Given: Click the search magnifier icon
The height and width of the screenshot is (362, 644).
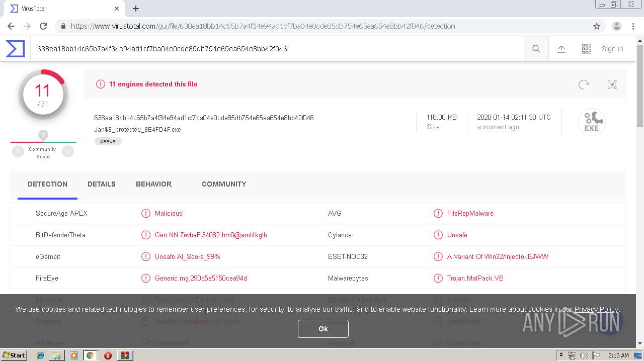Looking at the screenshot, I should pos(536,49).
